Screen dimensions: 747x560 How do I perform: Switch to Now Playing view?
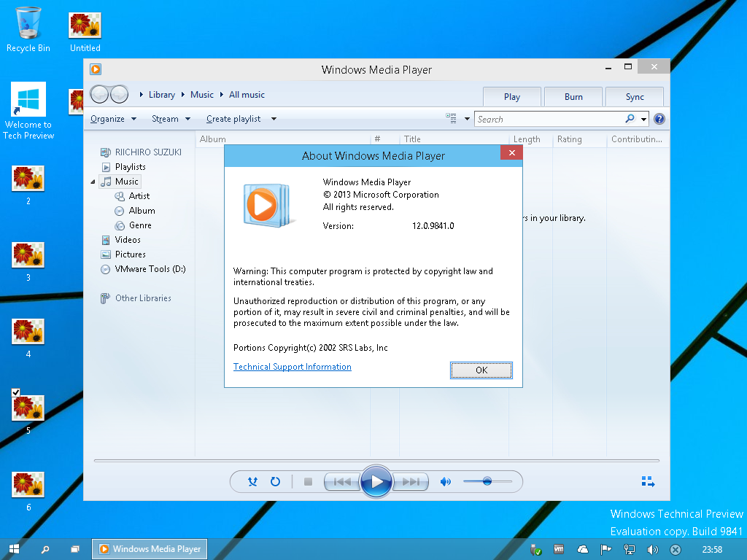click(648, 481)
